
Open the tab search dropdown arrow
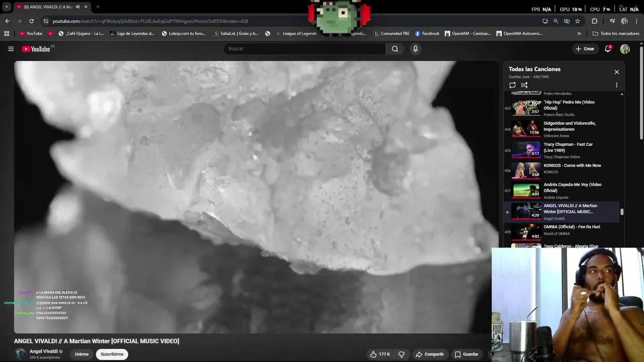[x=7, y=7]
